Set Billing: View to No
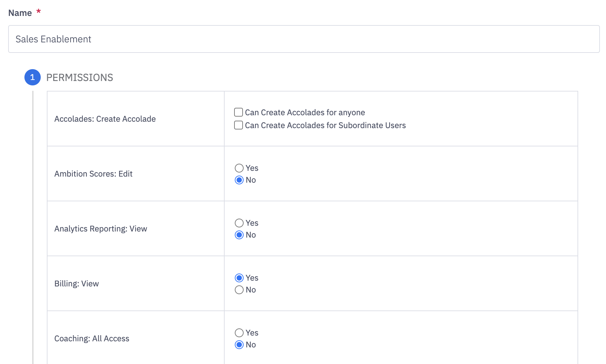The image size is (606, 364). tap(239, 290)
